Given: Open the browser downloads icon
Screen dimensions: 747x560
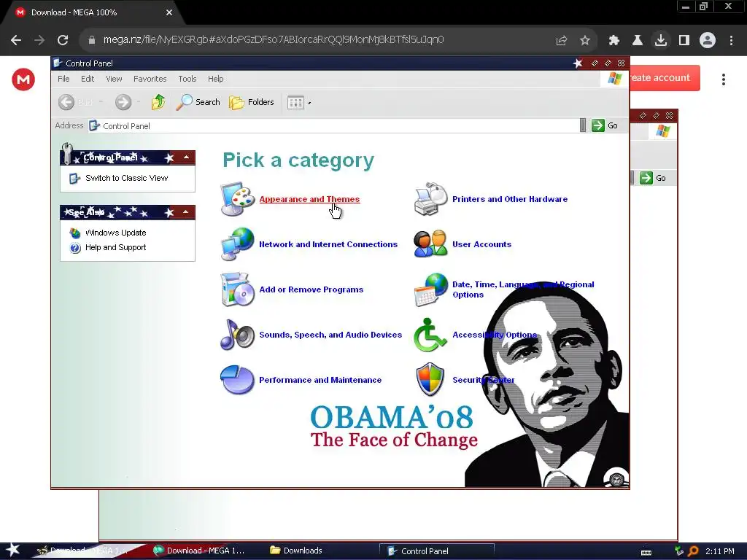Looking at the screenshot, I should 661,40.
